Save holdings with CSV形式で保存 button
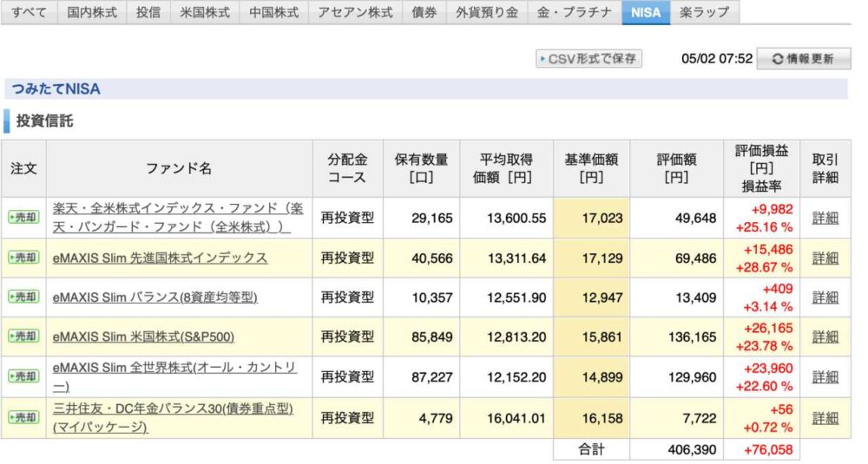Image resolution: width=868 pixels, height=464 pixels. tap(589, 59)
